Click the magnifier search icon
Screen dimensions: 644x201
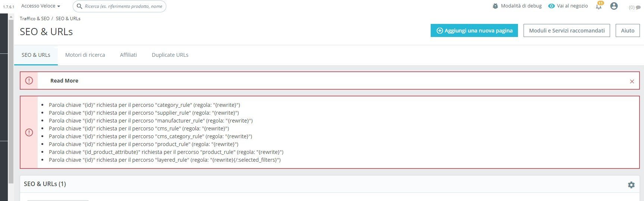(79, 6)
